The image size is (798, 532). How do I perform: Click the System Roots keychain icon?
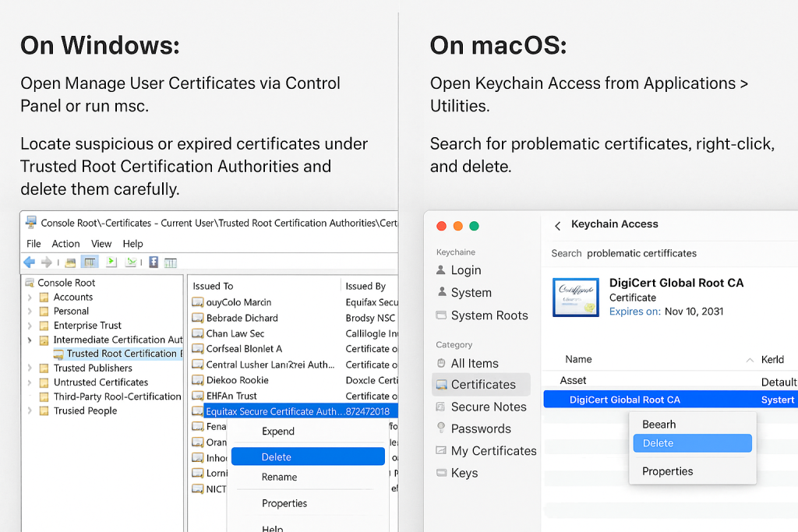point(441,315)
